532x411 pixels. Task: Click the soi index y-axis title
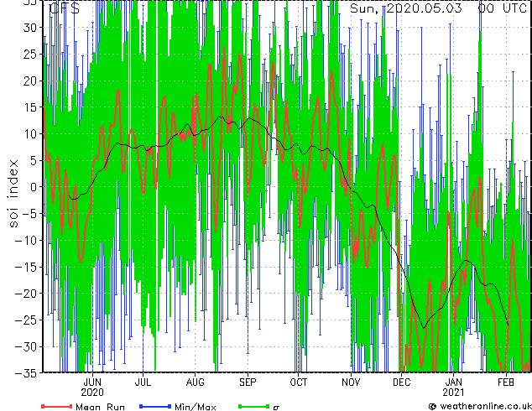click(13, 193)
